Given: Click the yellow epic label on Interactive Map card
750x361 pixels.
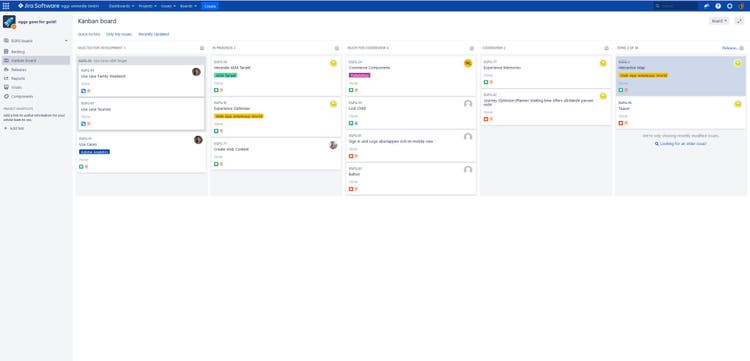Looking at the screenshot, I should pos(642,76).
